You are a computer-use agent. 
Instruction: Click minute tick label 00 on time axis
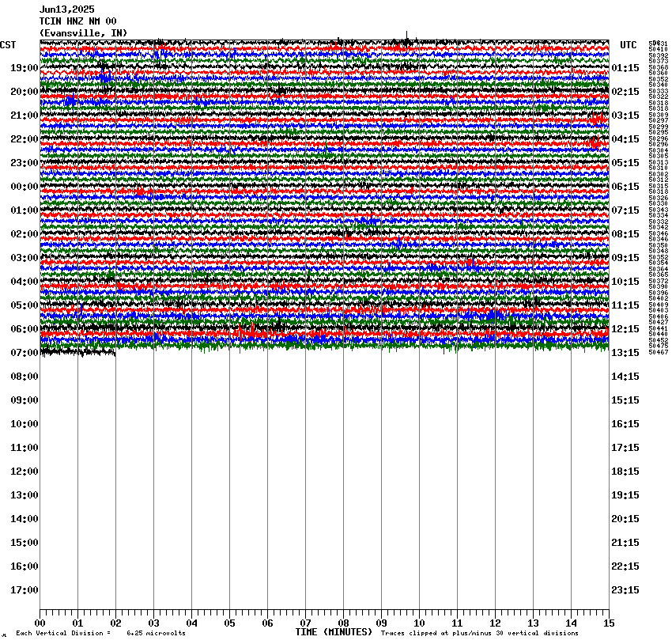click(40, 623)
